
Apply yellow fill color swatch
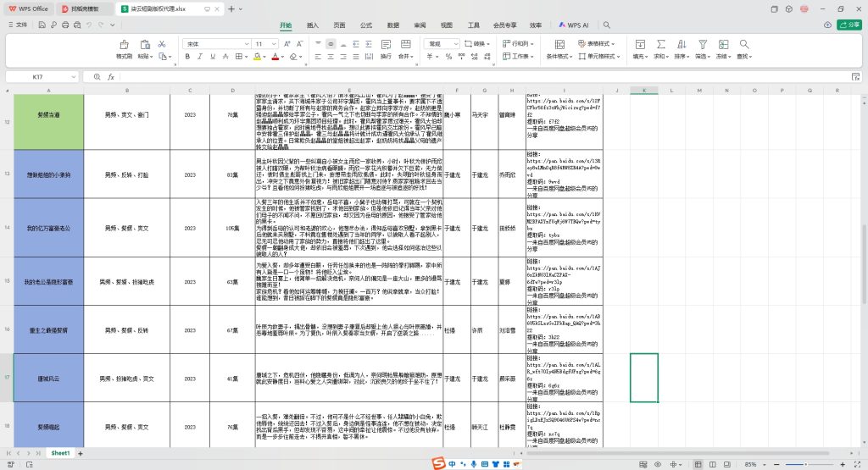tap(257, 57)
